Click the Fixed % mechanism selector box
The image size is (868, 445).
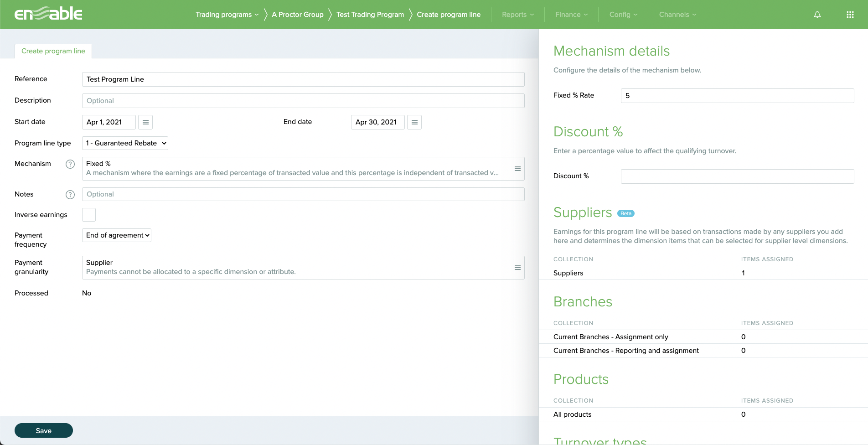click(303, 169)
